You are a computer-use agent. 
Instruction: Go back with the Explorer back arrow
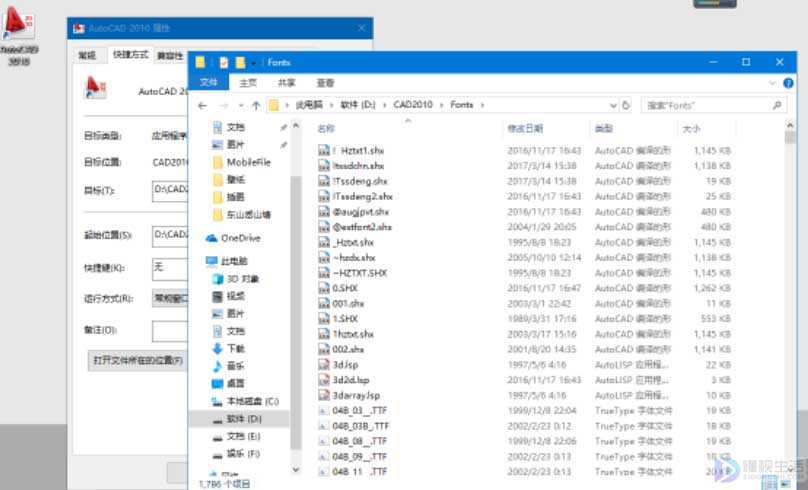point(203,106)
